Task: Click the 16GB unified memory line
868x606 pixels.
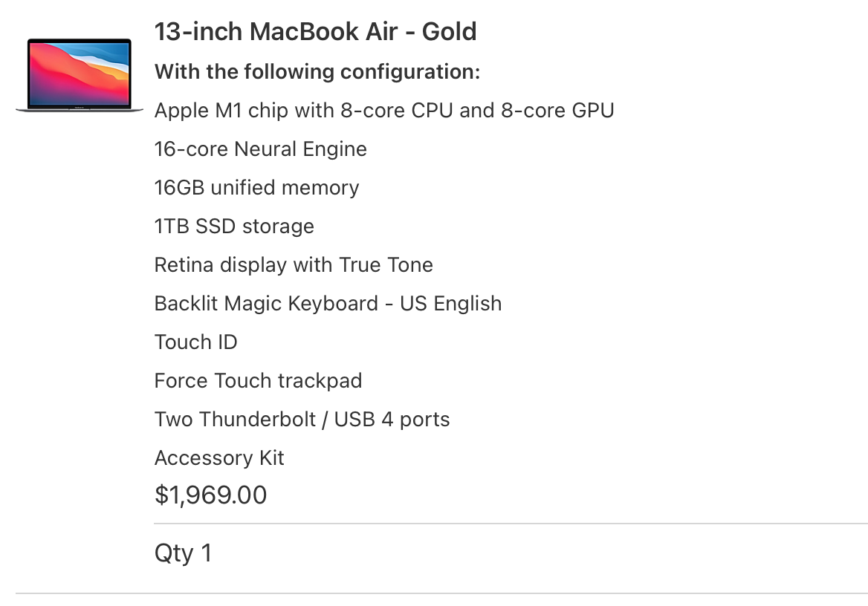Action: 257,188
